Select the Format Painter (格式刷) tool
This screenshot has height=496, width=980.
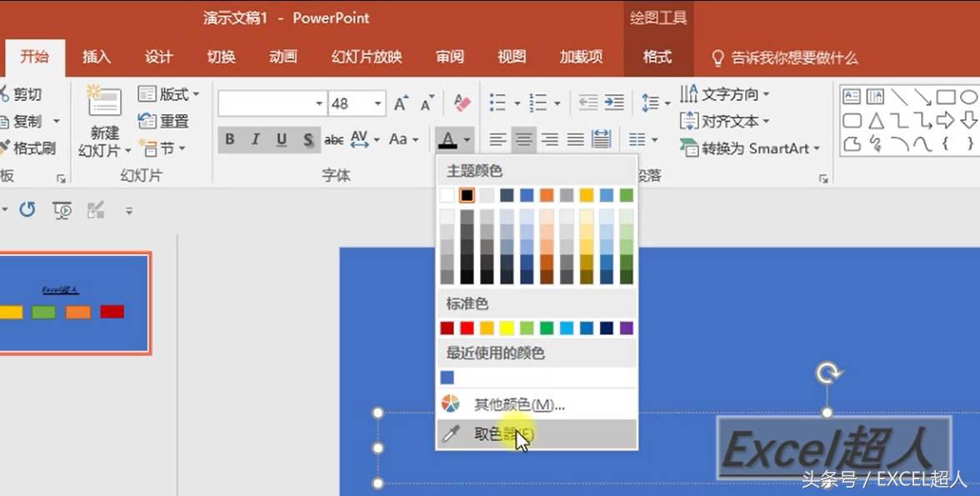27,148
